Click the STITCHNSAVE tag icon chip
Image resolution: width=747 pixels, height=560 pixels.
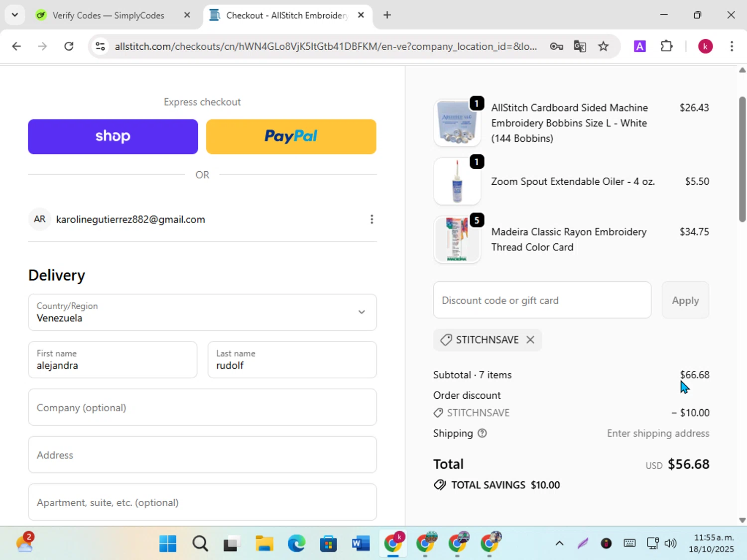point(446,340)
